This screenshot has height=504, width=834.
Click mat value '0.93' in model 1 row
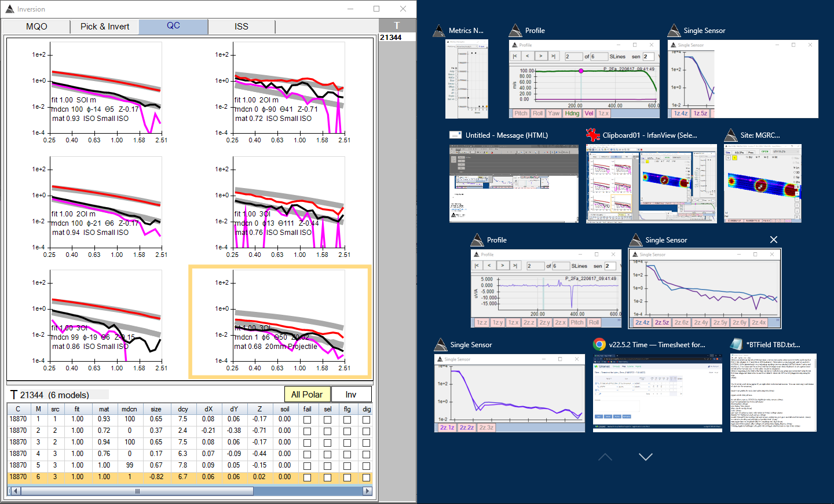pyautogui.click(x=104, y=419)
